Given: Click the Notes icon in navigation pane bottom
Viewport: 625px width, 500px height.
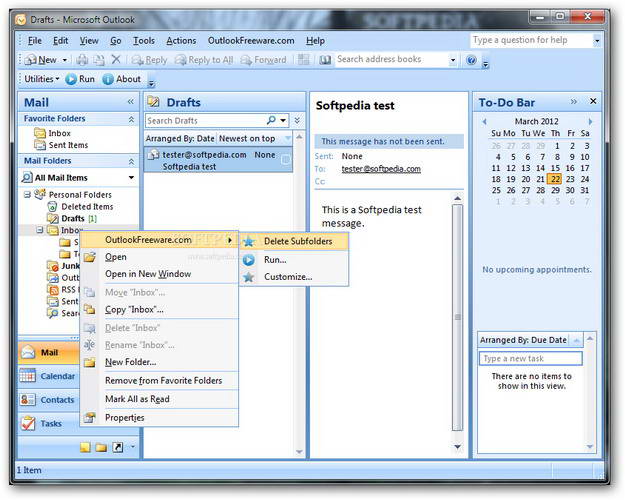Looking at the screenshot, I should tap(85, 447).
